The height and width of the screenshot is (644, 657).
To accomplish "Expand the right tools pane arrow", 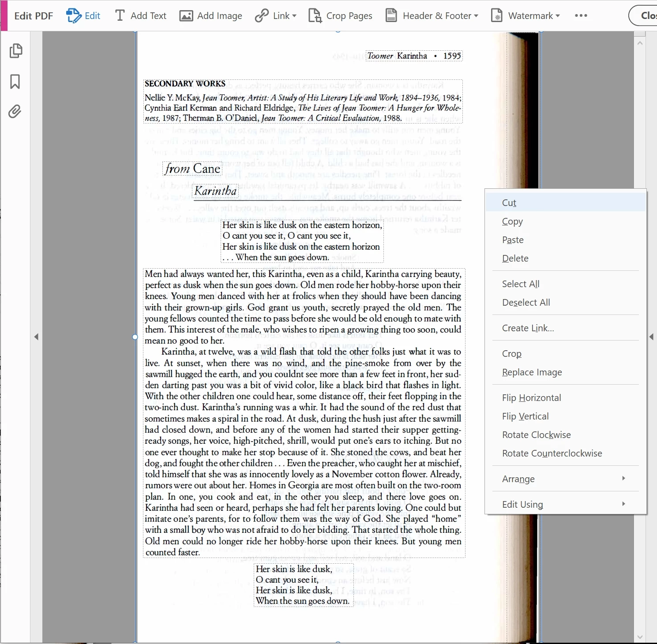I will pos(652,337).
